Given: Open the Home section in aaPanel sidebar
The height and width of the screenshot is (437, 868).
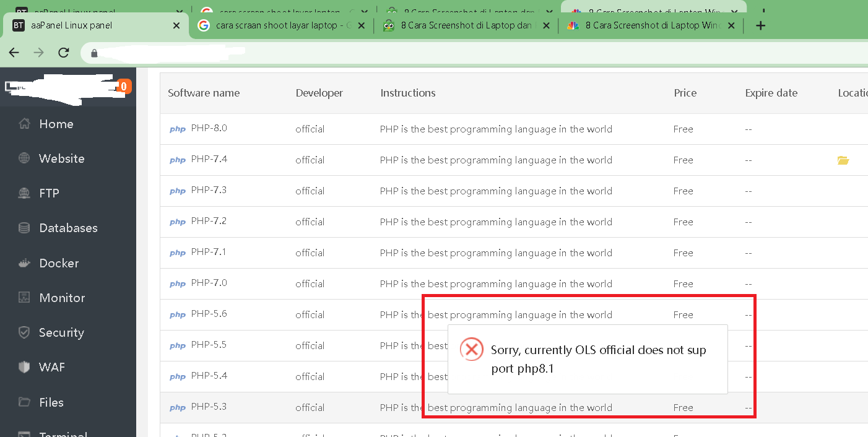Looking at the screenshot, I should click(57, 124).
